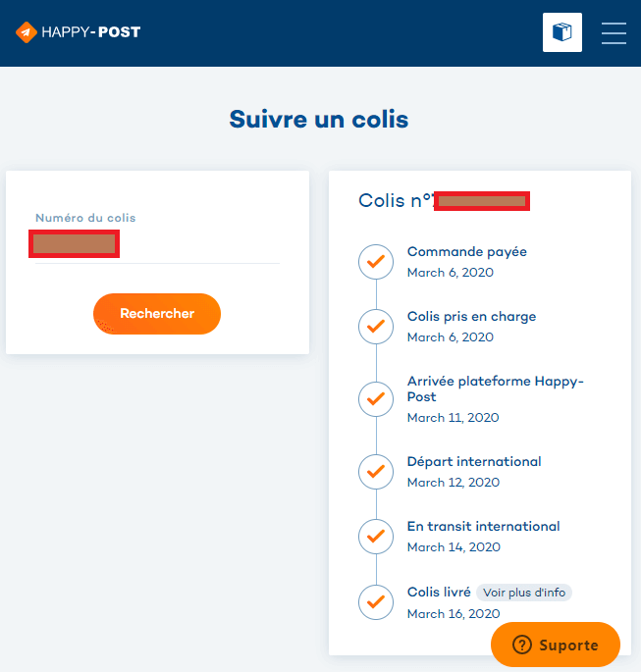Click the Suivre un colis heading
The height and width of the screenshot is (672, 641).
tap(319, 120)
